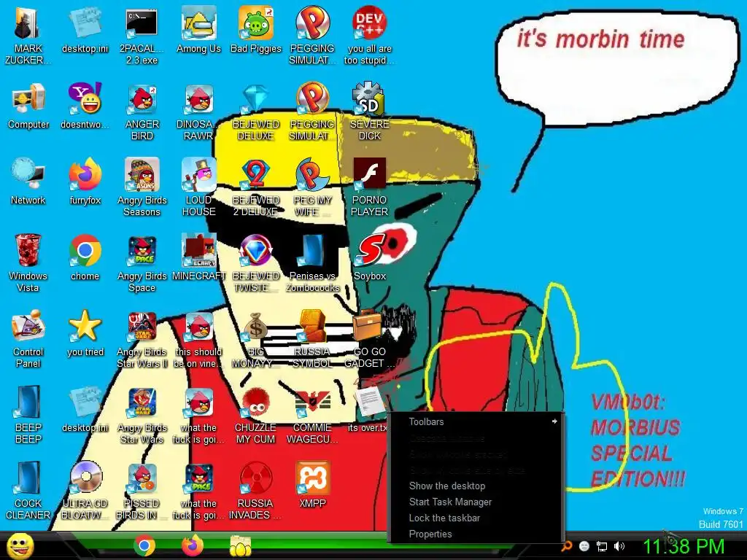
Task: Open taskbar Properties from context menu
Action: (476, 534)
